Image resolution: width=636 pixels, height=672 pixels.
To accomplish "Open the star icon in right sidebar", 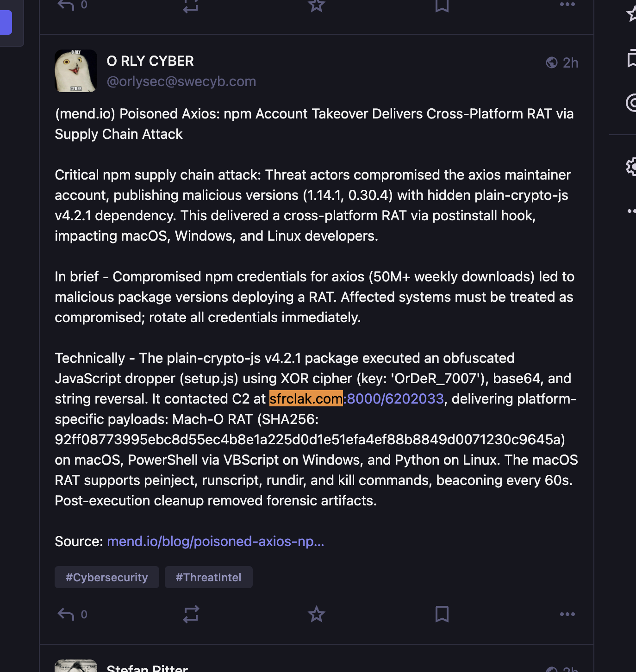I will click(631, 13).
